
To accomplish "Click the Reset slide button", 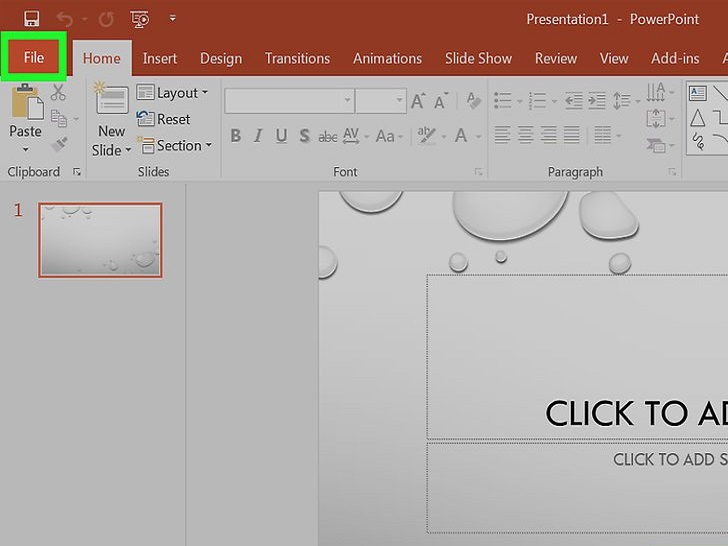I will [x=164, y=119].
